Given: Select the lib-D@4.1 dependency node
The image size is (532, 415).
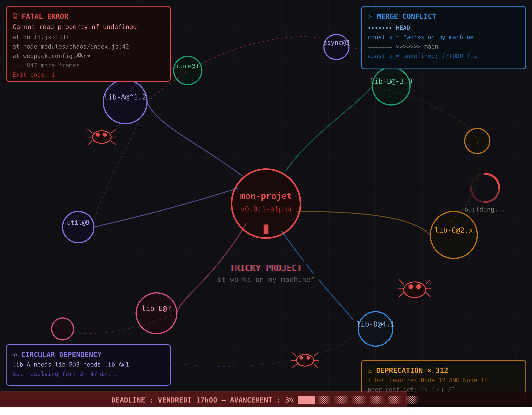Looking at the screenshot, I should (x=375, y=329).
